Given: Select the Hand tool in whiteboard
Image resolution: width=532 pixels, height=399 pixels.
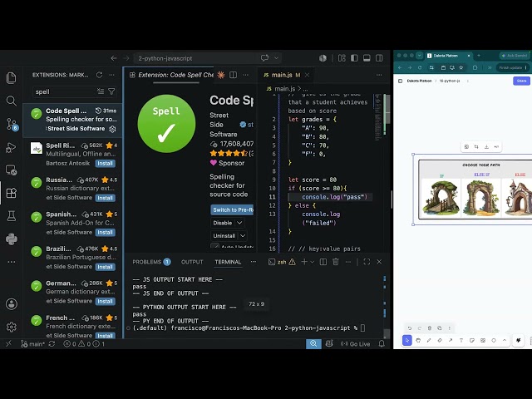Looking at the screenshot, I should 418,340.
